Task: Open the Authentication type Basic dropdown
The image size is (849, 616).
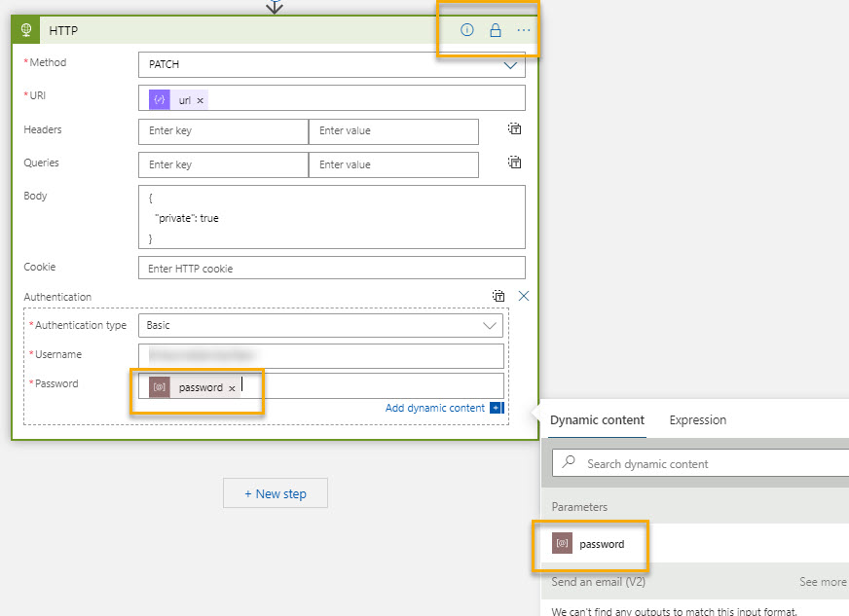Action: 320,325
